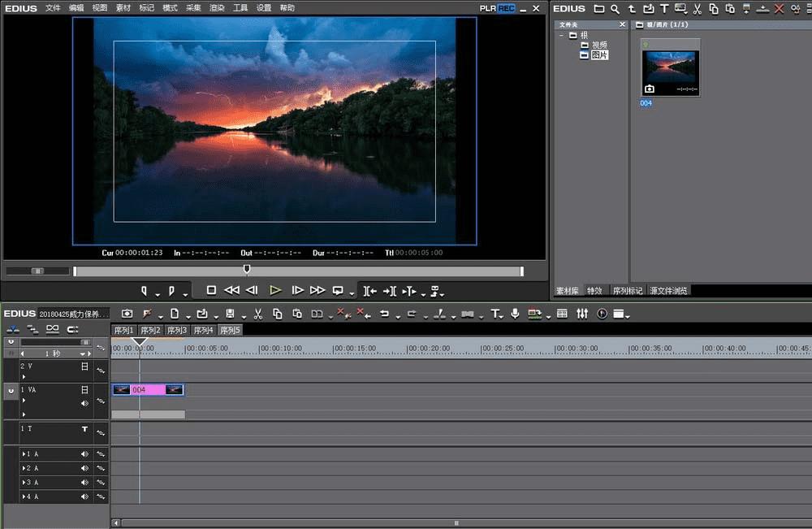Open the 文件 menu

tap(53, 8)
